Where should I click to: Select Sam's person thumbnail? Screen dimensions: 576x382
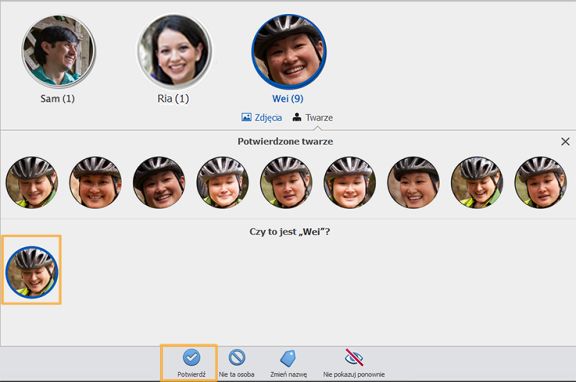[x=58, y=51]
